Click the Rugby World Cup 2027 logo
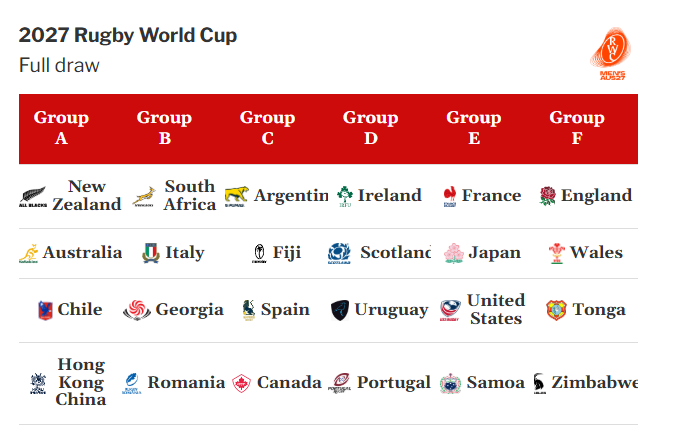 [611, 54]
